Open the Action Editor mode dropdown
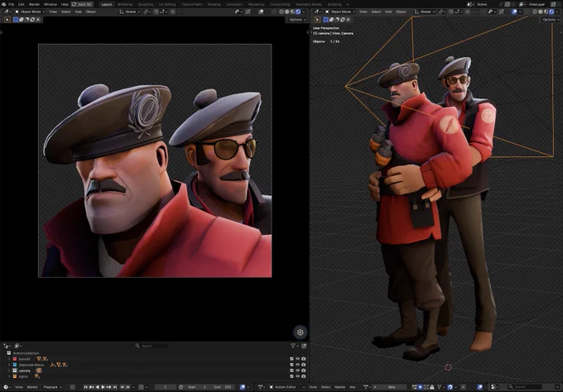 [x=287, y=387]
